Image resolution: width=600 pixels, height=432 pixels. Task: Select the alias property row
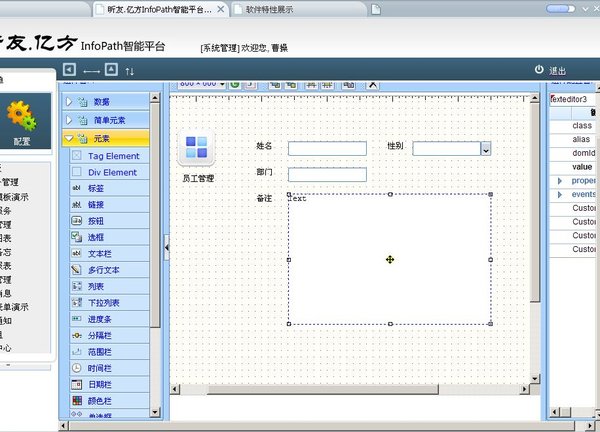click(x=573, y=139)
